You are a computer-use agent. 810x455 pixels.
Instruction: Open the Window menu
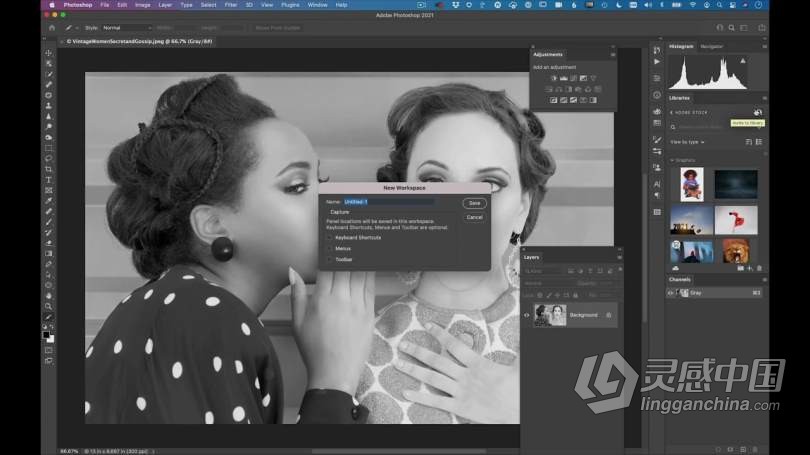coord(317,5)
